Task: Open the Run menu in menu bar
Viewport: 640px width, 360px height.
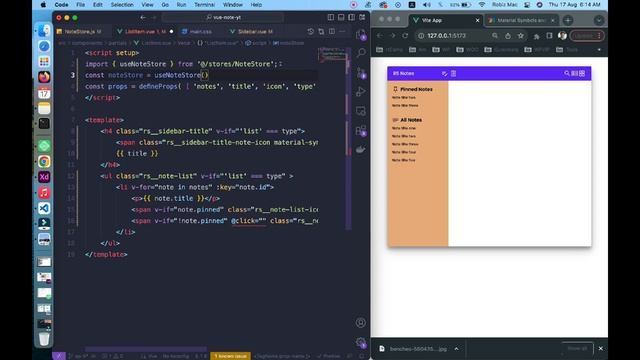Action: 181,5
